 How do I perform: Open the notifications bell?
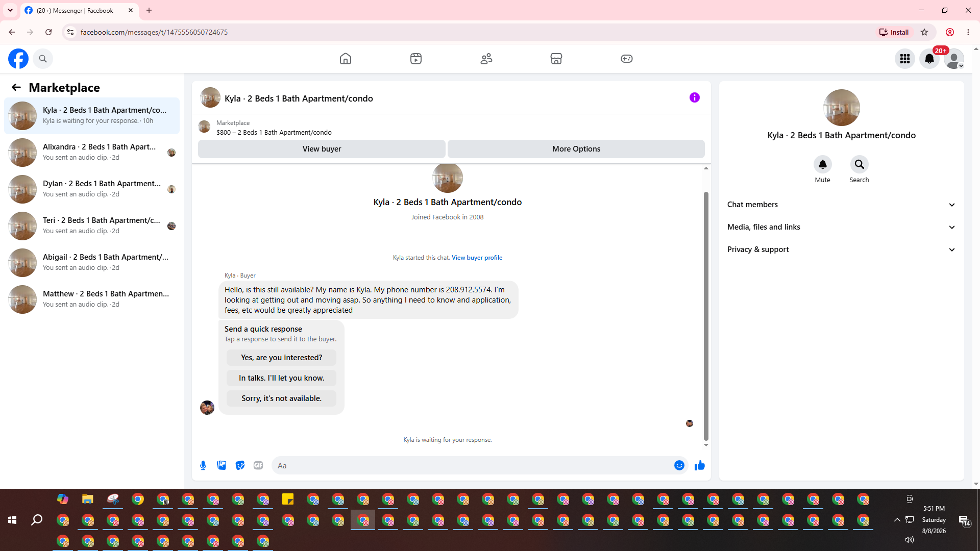coord(929,59)
